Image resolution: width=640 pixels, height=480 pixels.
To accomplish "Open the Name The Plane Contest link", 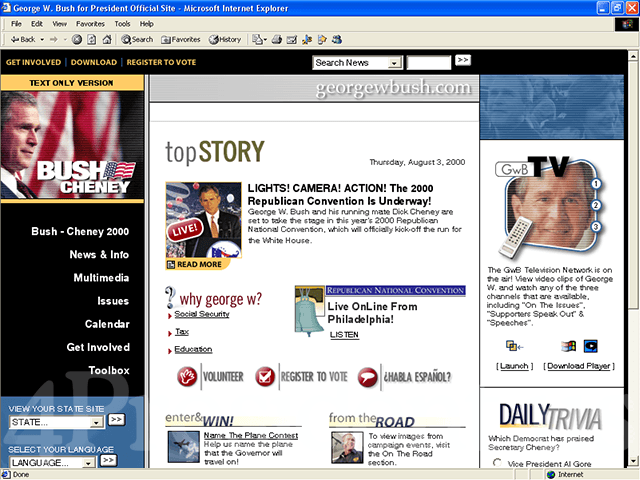I will point(251,436).
